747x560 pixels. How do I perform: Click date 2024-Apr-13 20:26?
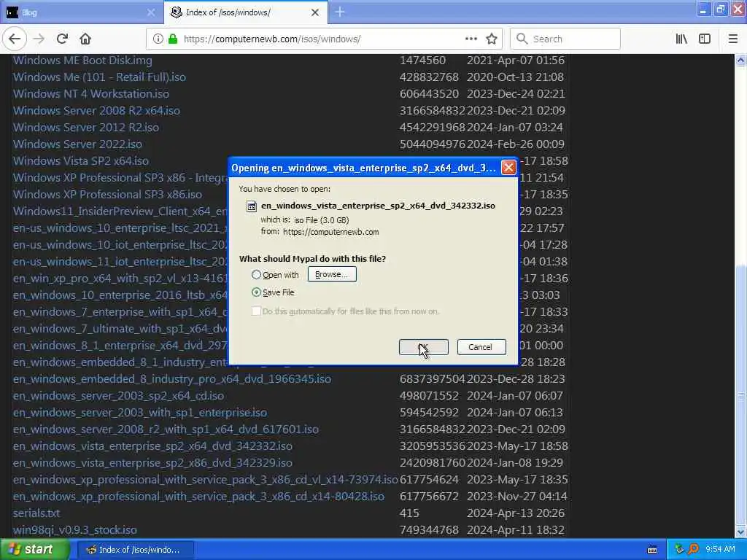point(516,513)
